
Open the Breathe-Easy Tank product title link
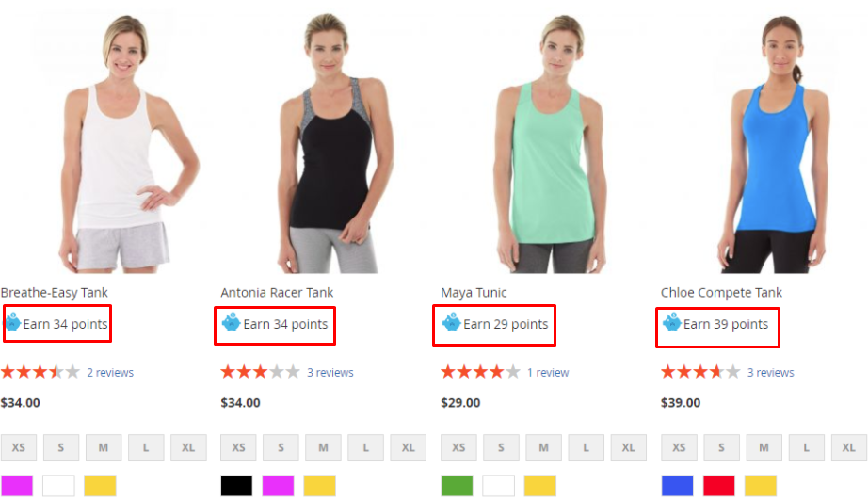coord(55,292)
